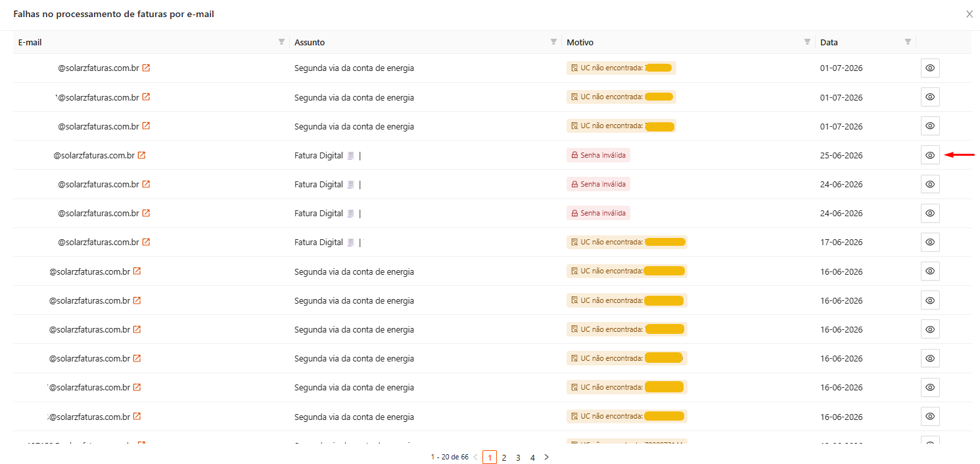Open external link icon in first email row
This screenshot has width=980, height=464.
pyautogui.click(x=146, y=68)
